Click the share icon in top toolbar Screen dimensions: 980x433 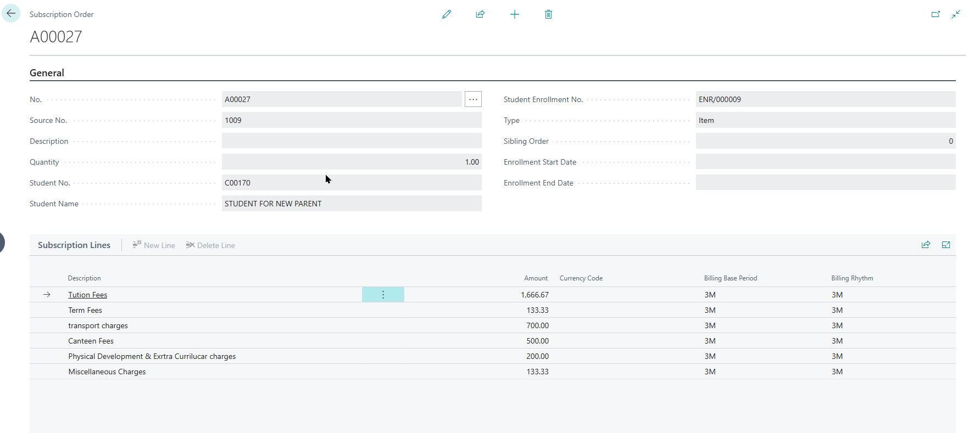coord(480,14)
